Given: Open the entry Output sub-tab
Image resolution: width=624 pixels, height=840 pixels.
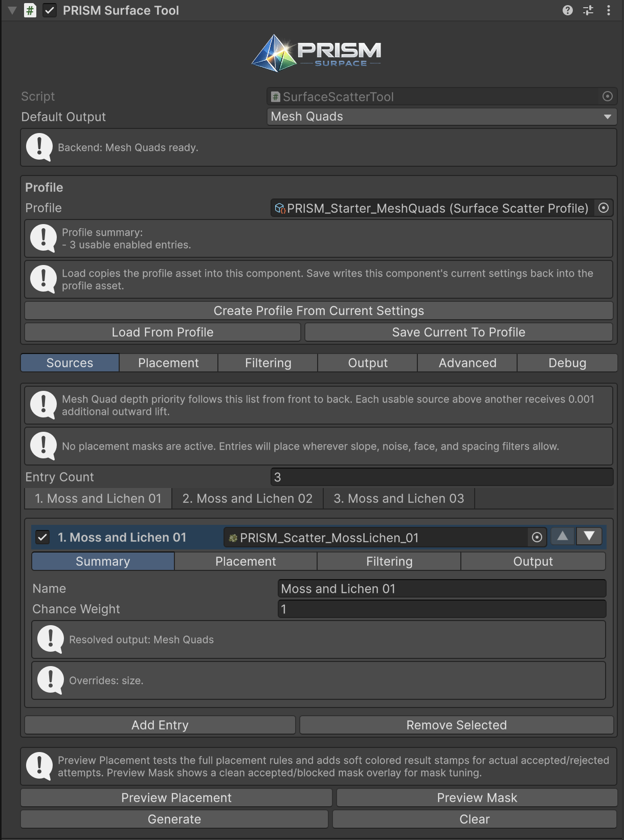Looking at the screenshot, I should pyautogui.click(x=533, y=561).
